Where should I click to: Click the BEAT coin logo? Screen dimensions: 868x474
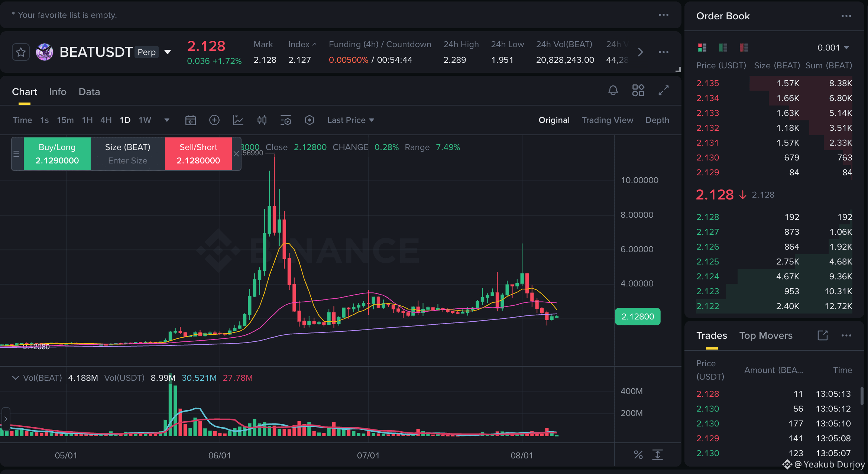[45, 52]
